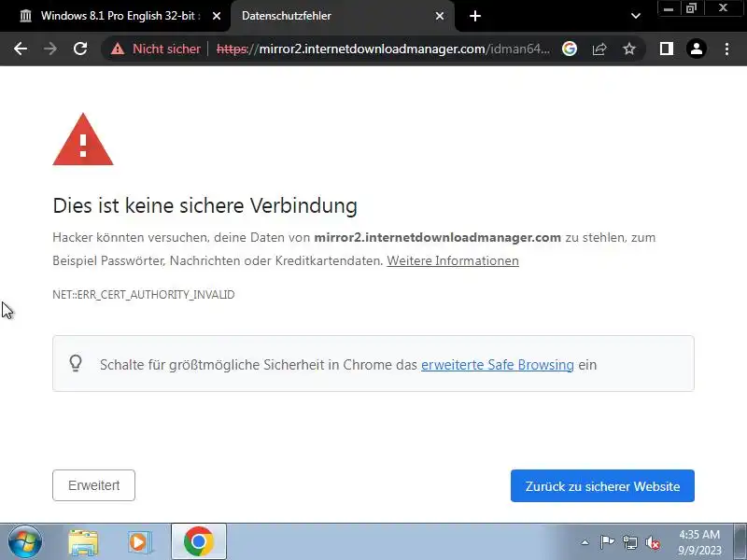Open Chrome's three-dot menu
This screenshot has width=747, height=560.
click(726, 49)
